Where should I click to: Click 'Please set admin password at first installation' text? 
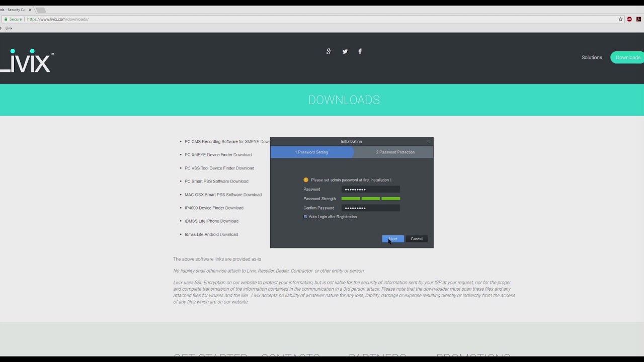coord(351,180)
